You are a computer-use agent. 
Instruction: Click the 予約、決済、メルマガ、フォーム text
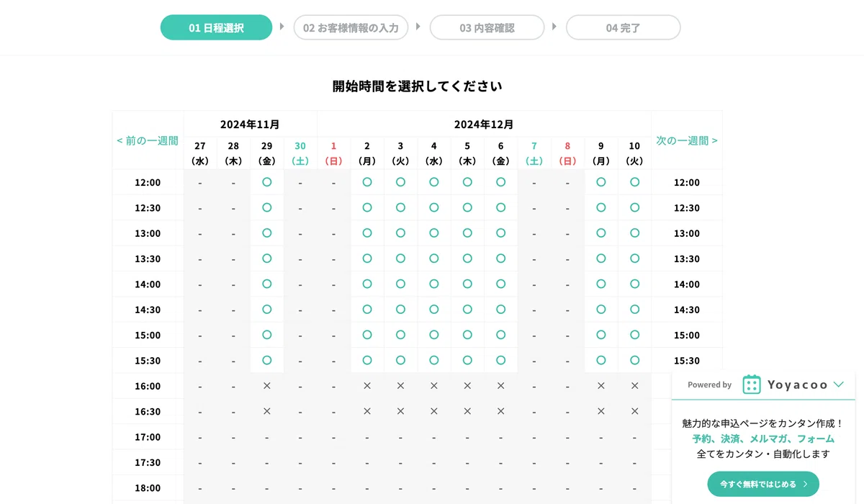pos(763,438)
